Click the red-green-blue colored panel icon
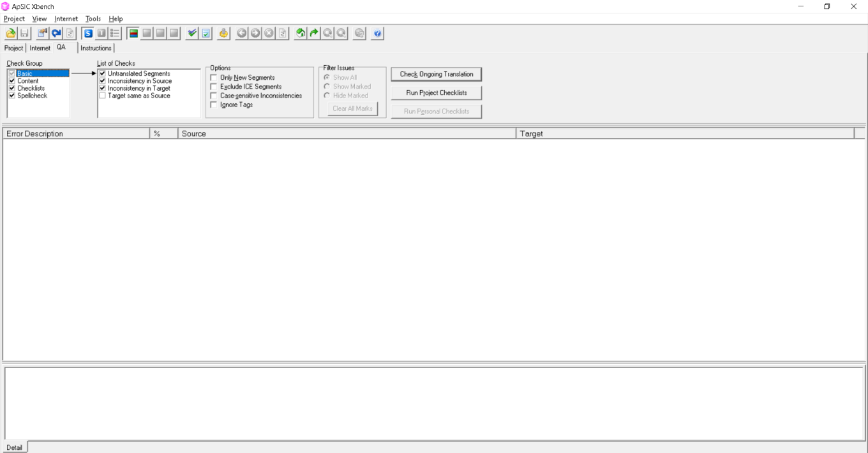 point(133,33)
